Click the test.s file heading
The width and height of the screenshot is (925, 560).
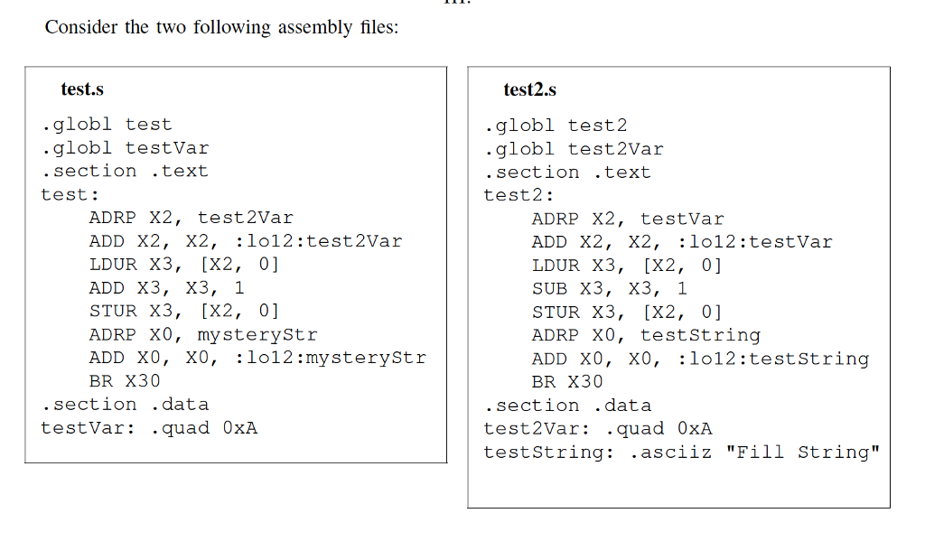click(x=82, y=89)
